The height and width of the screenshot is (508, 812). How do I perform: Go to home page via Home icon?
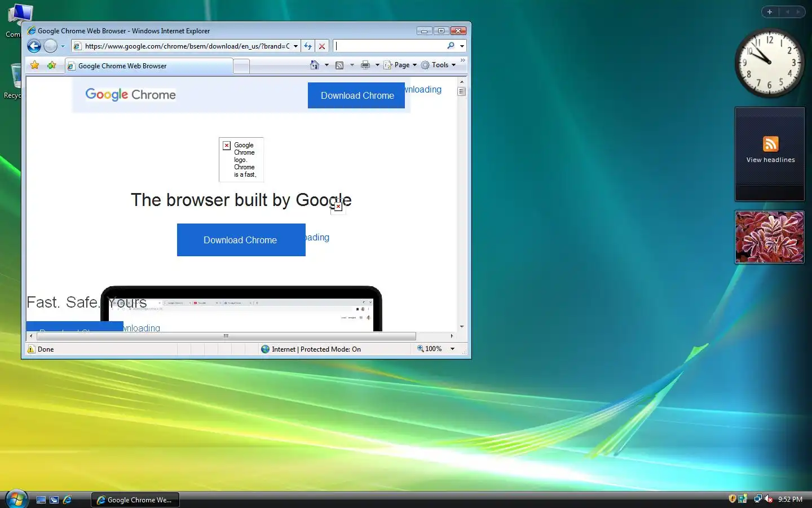pyautogui.click(x=315, y=65)
